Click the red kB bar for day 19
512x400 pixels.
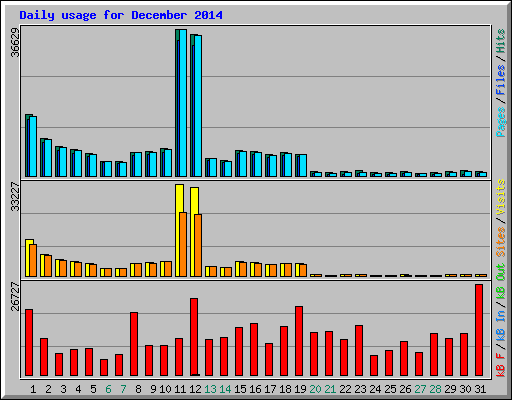click(299, 341)
